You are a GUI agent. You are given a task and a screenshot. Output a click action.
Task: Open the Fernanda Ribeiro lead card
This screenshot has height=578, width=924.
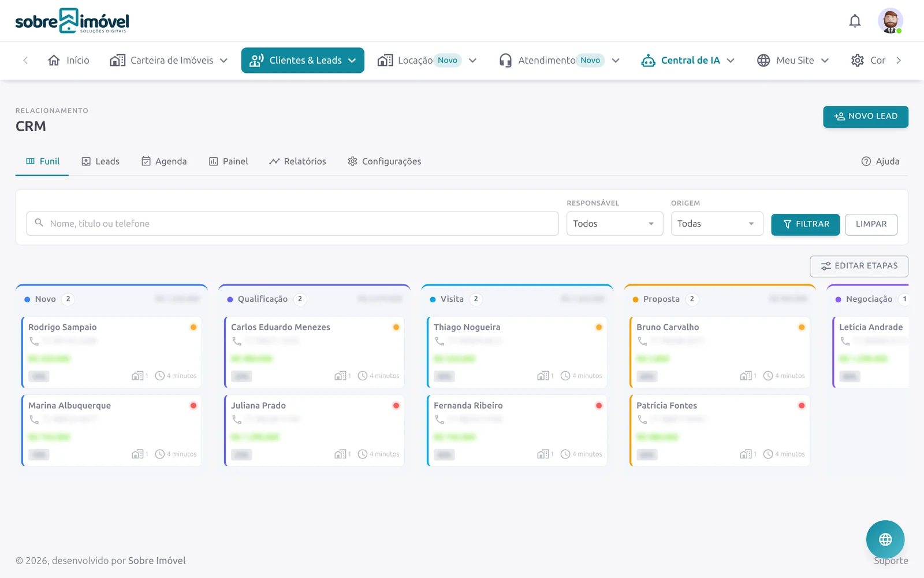point(517,431)
